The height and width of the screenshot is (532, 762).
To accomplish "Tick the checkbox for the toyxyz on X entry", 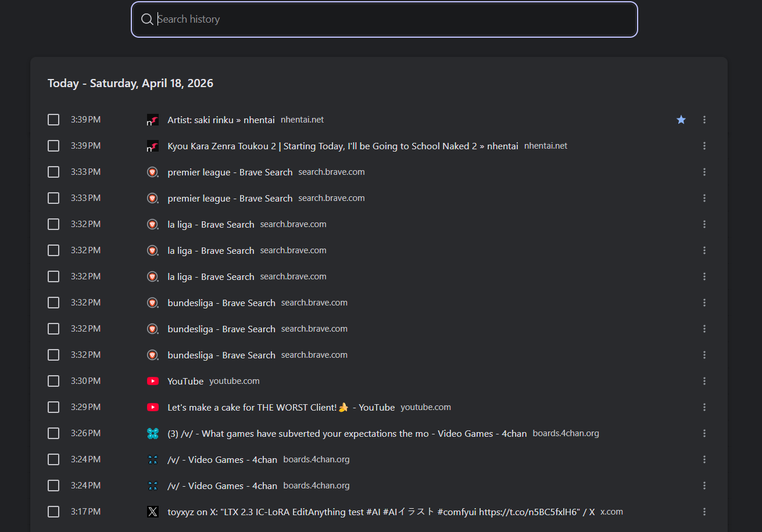I will click(53, 512).
